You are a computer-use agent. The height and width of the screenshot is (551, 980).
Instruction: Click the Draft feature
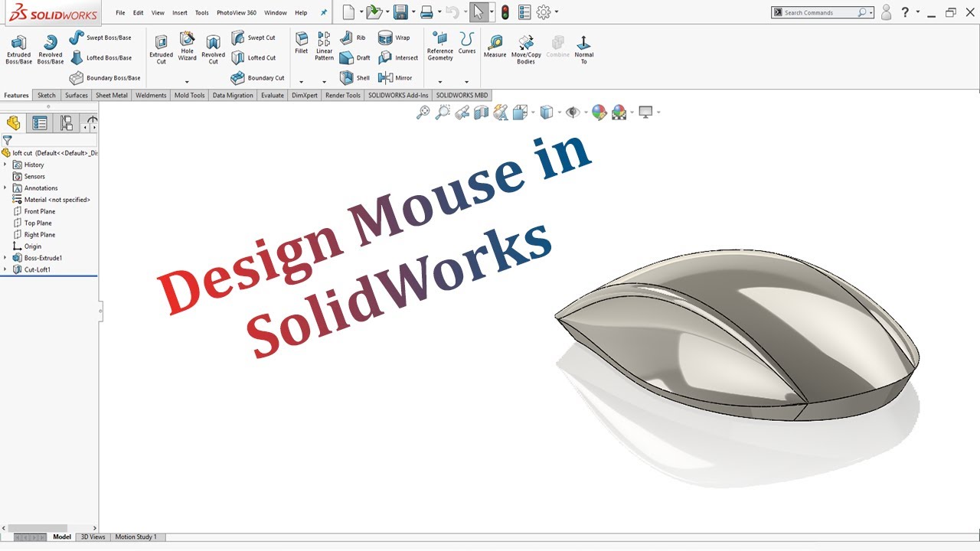355,57
